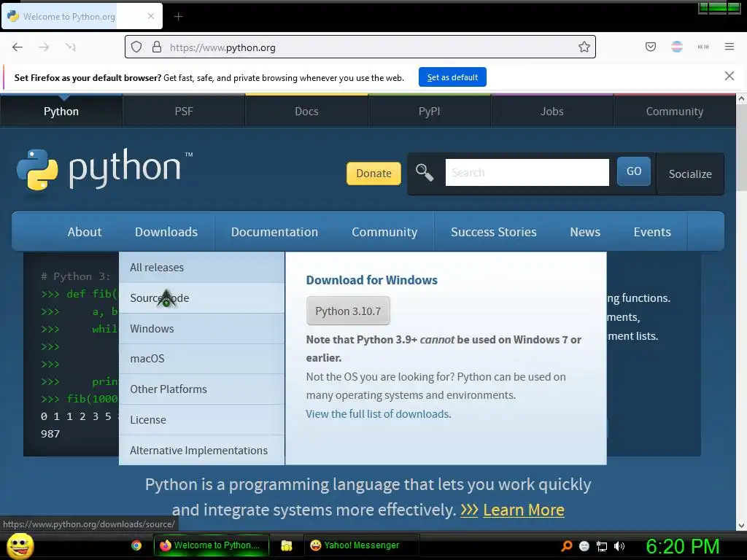This screenshot has height=560, width=747.
Task: Choose All releases from Downloads menu
Action: 202,268
